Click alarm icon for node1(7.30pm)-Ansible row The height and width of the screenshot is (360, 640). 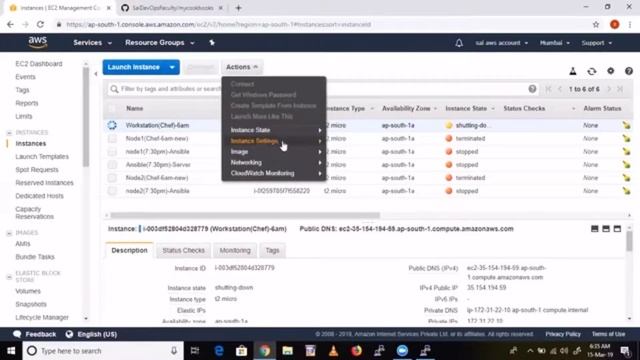point(626,151)
